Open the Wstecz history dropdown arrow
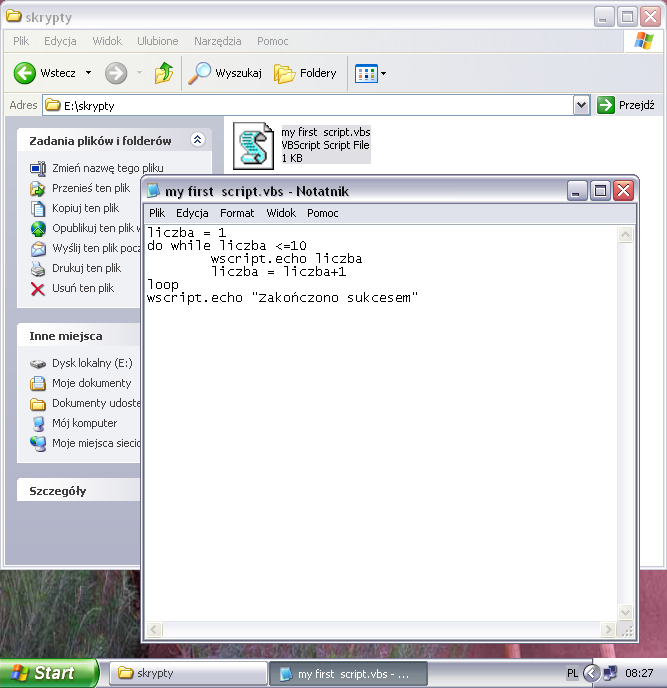The width and height of the screenshot is (667, 688). tap(88, 73)
